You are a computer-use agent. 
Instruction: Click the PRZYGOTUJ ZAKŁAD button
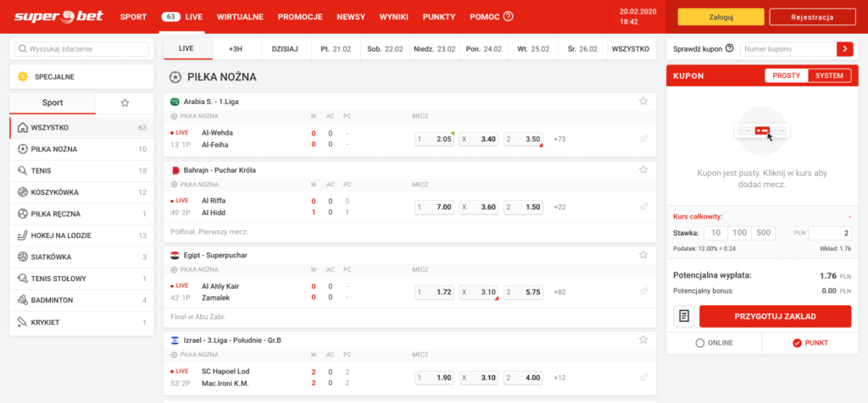pos(775,316)
